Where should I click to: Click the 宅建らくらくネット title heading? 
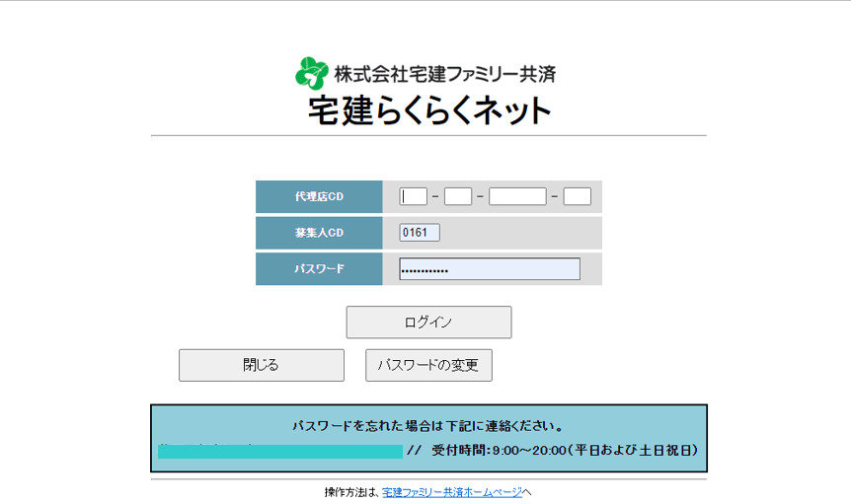coord(429,109)
